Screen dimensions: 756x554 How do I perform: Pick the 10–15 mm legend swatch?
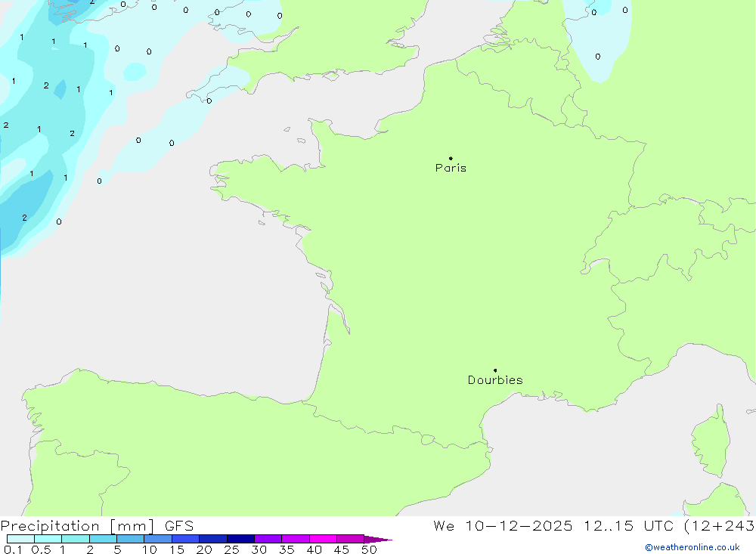coord(158,539)
